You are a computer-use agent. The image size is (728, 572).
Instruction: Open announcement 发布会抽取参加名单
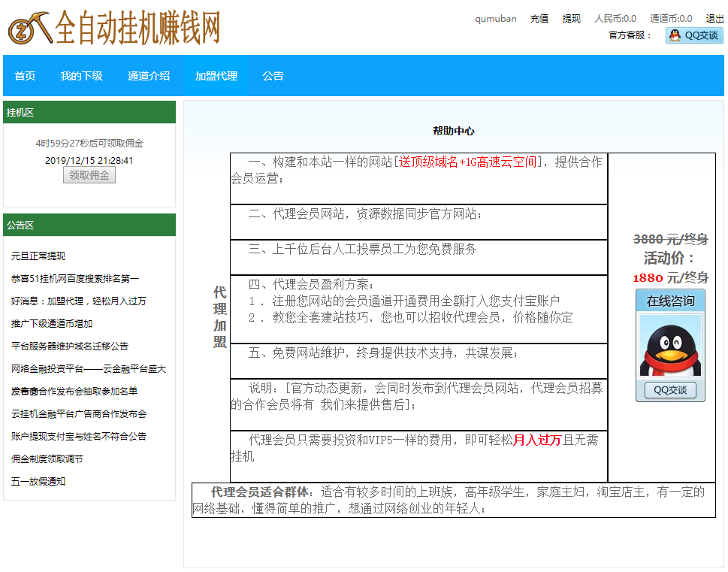[74, 392]
